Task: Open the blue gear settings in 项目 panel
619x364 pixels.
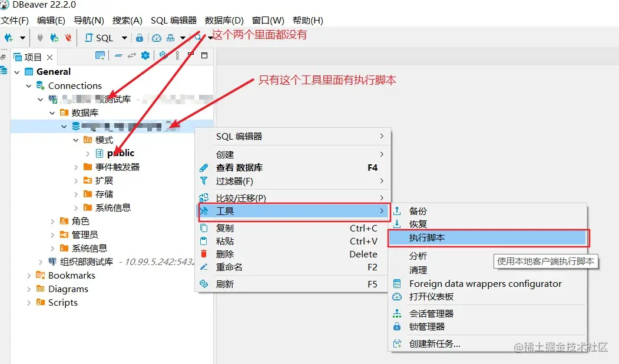Action: 145,56
